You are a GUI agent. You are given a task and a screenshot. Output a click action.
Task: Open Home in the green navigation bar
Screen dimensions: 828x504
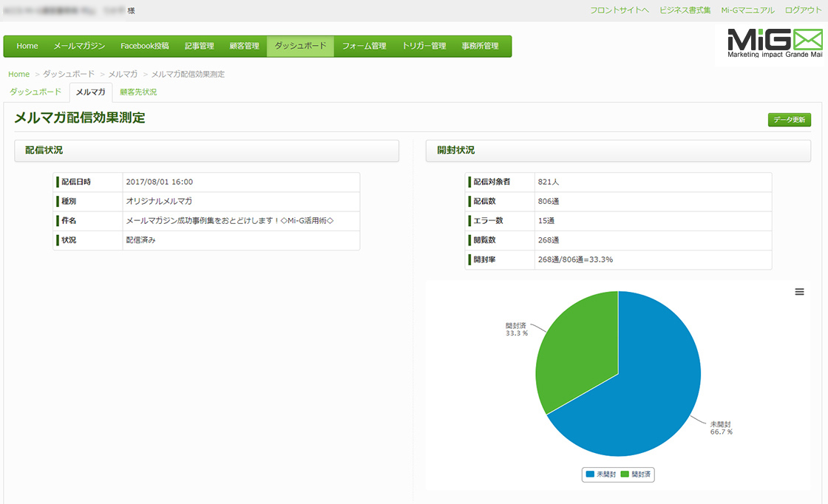[x=27, y=46]
